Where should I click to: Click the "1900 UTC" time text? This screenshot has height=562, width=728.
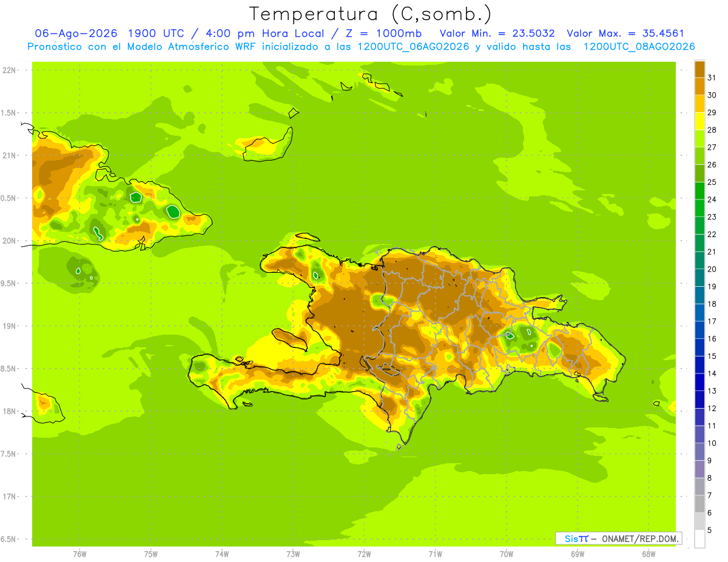155,33
